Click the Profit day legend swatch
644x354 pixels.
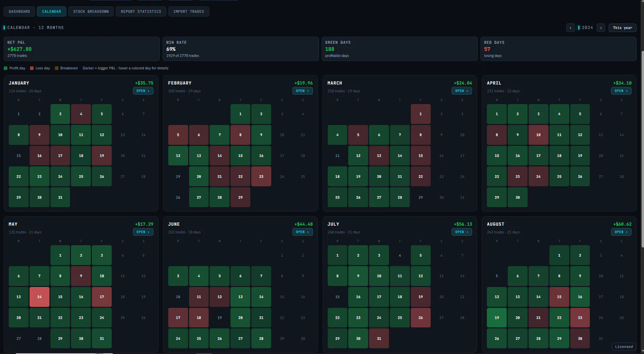point(5,68)
